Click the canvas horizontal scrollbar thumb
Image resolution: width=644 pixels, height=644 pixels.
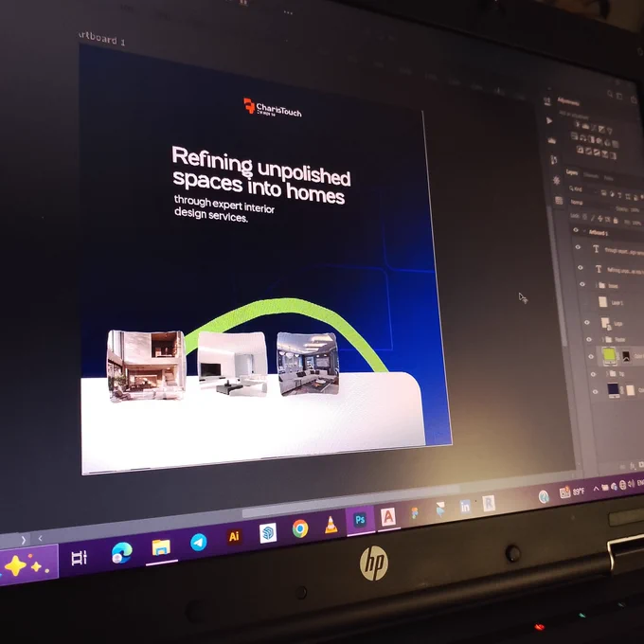(x=351, y=502)
